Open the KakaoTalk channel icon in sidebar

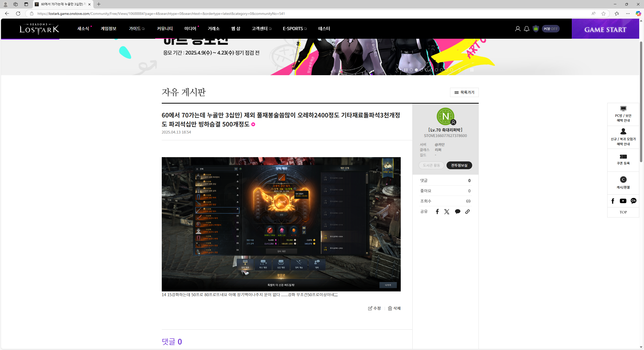pos(633,201)
